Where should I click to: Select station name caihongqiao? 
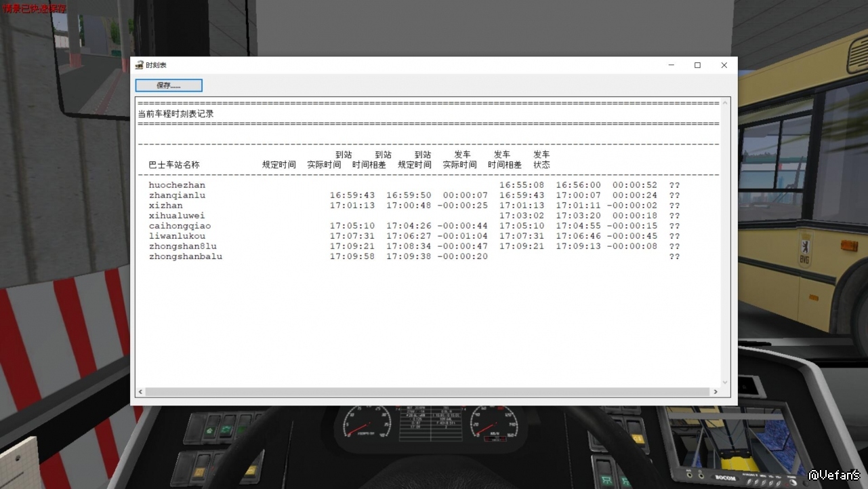tap(180, 226)
